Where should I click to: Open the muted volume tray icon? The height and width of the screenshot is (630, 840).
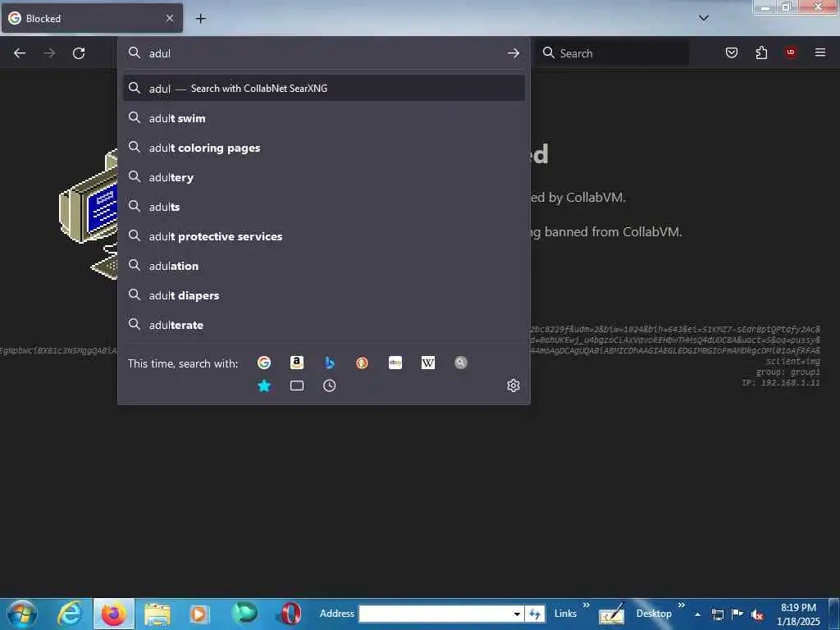[757, 615]
